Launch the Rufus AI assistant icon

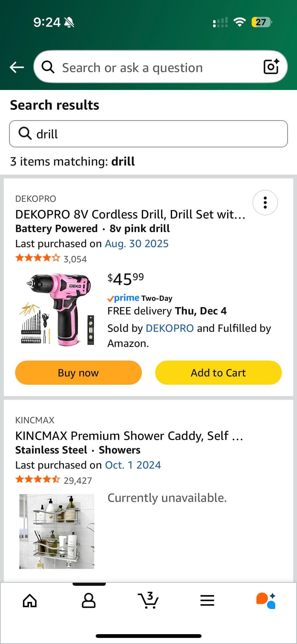click(266, 600)
